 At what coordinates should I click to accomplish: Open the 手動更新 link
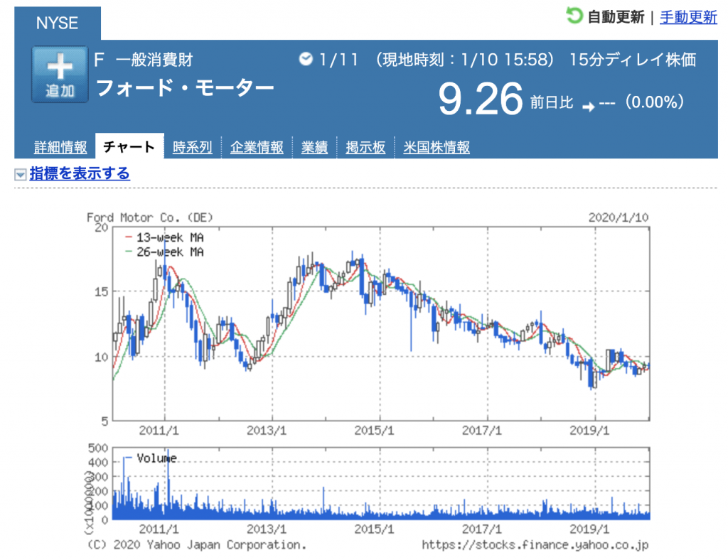[688, 17]
